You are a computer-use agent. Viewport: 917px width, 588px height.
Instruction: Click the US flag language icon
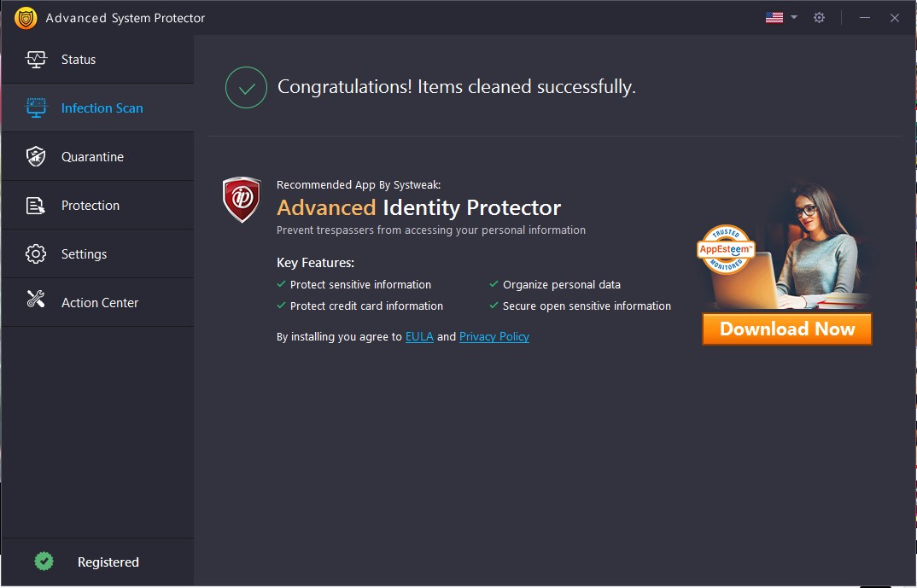pos(773,16)
